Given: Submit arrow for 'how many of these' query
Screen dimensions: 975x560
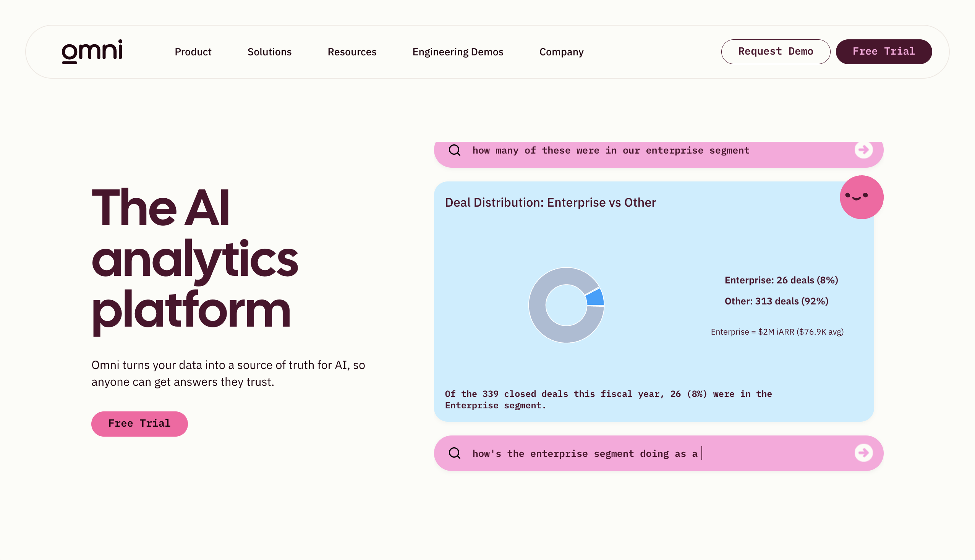Looking at the screenshot, I should pos(863,150).
